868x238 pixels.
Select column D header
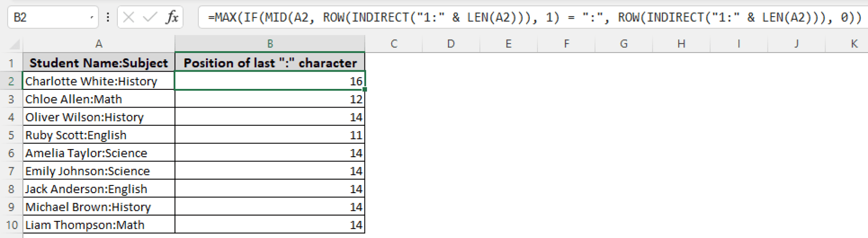click(451, 44)
